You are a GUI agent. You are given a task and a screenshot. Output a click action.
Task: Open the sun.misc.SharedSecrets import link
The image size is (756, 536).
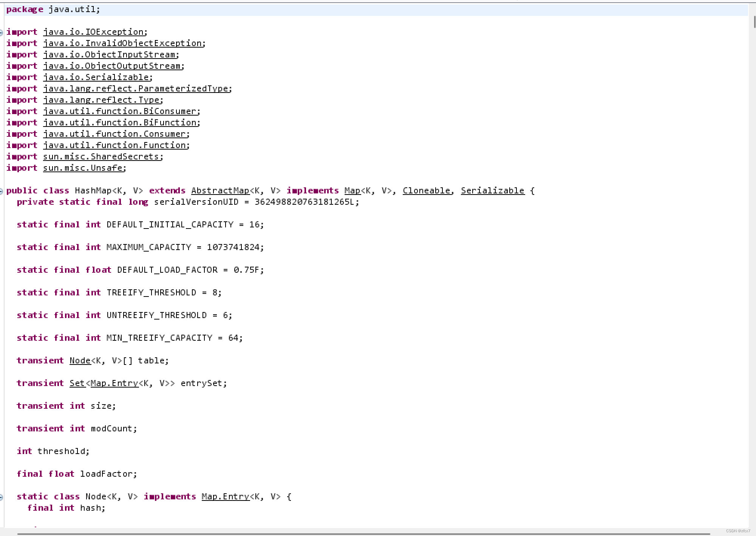coord(101,156)
